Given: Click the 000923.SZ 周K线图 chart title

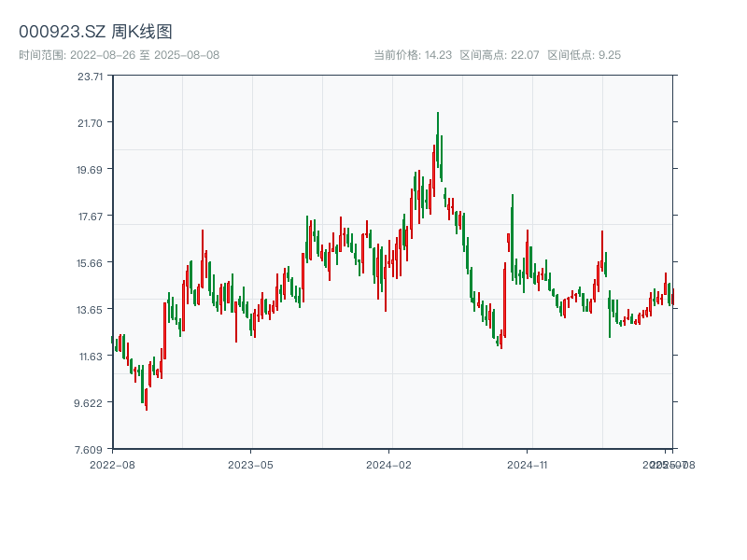Looking at the screenshot, I should (95, 33).
